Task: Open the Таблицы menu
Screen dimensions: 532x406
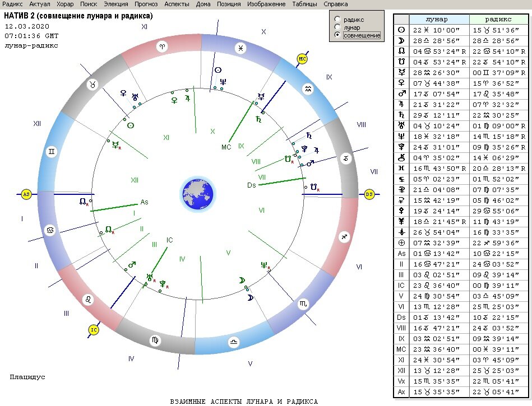Action: [304, 4]
